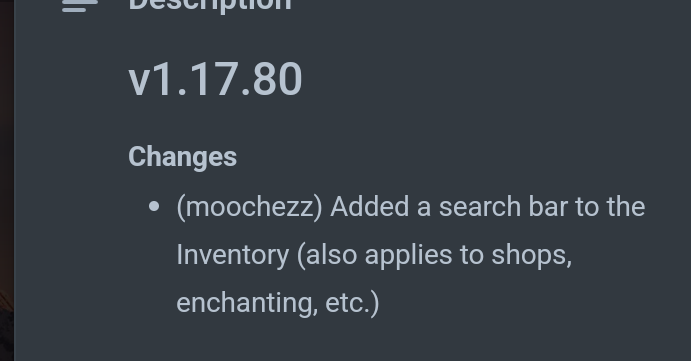Click the word "Inventory" in the description
Image resolution: width=691 pixels, height=361 pixels.
click(233, 255)
